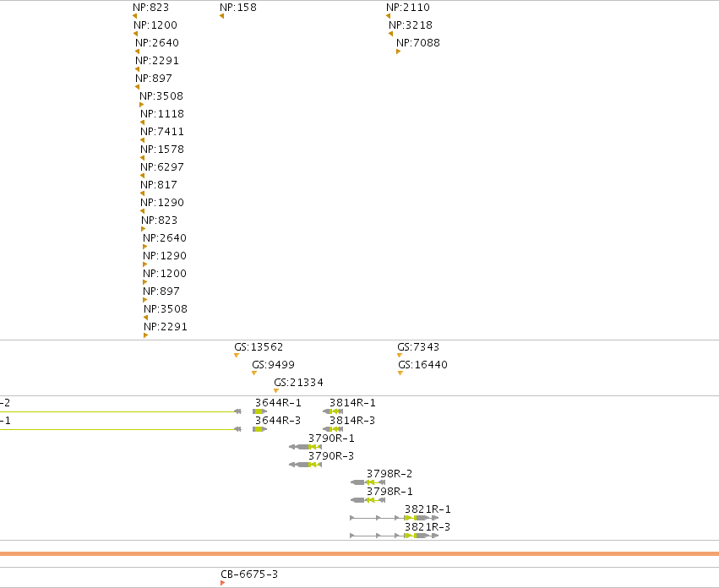
Task: Select the 3790R-1 transcript glyph
Action: click(x=305, y=447)
